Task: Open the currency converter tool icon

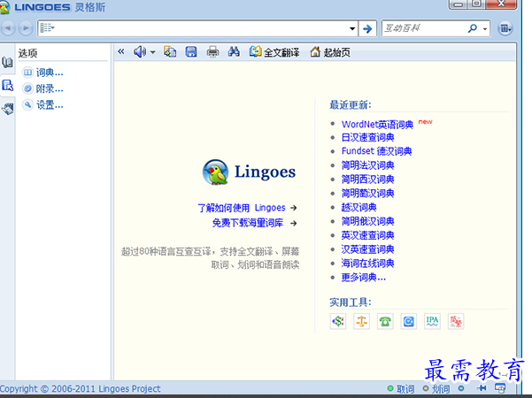Action: 338,321
